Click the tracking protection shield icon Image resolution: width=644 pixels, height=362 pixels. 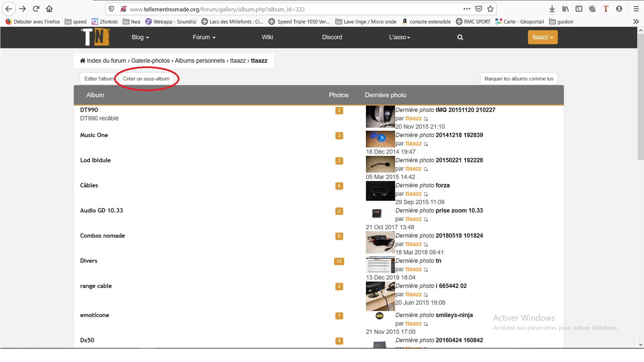tap(112, 9)
